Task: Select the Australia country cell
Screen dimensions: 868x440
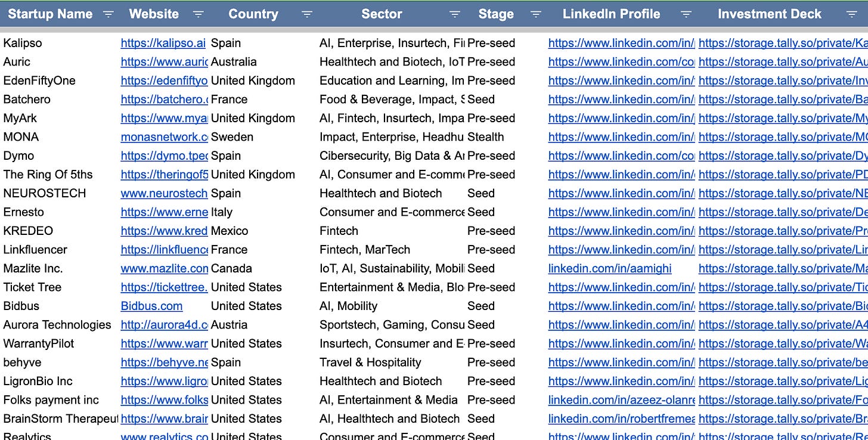Action: pos(234,62)
